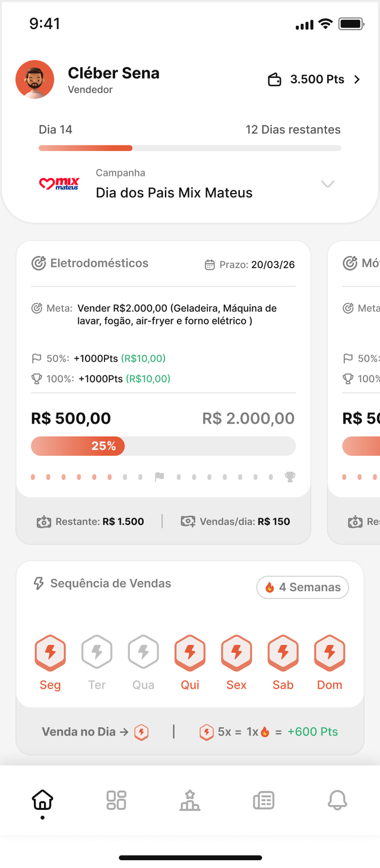Switch to the home tab in bottom navigation
Screen dimensions: 380x868
tap(42, 800)
